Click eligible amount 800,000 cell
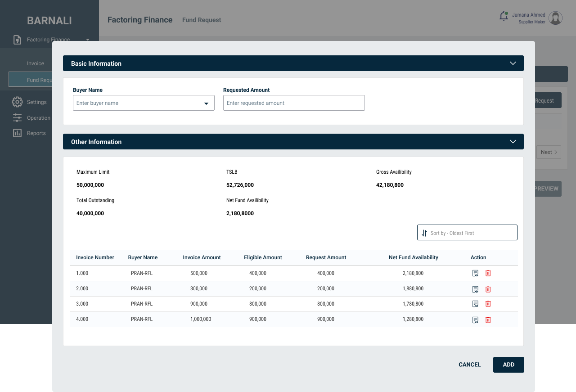The height and width of the screenshot is (392, 576). tap(258, 304)
